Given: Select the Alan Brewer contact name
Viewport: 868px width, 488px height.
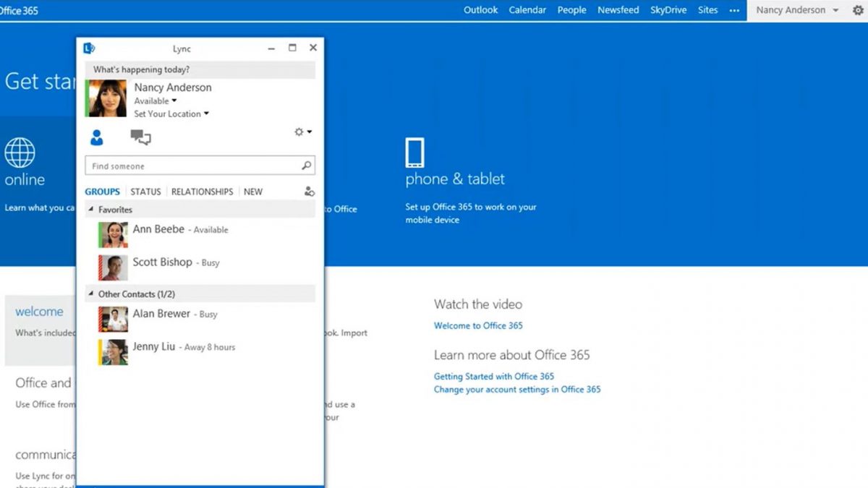Looking at the screenshot, I should click(x=161, y=314).
